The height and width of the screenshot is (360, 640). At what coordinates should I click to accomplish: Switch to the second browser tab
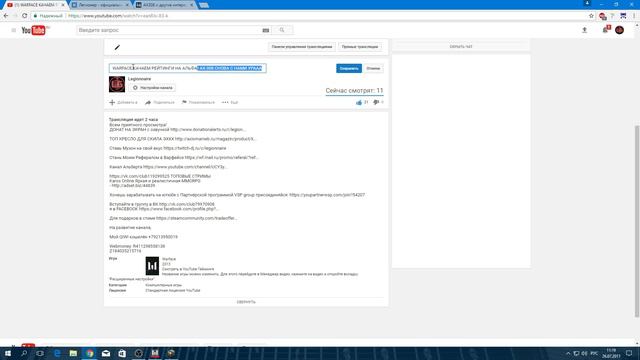100,5
